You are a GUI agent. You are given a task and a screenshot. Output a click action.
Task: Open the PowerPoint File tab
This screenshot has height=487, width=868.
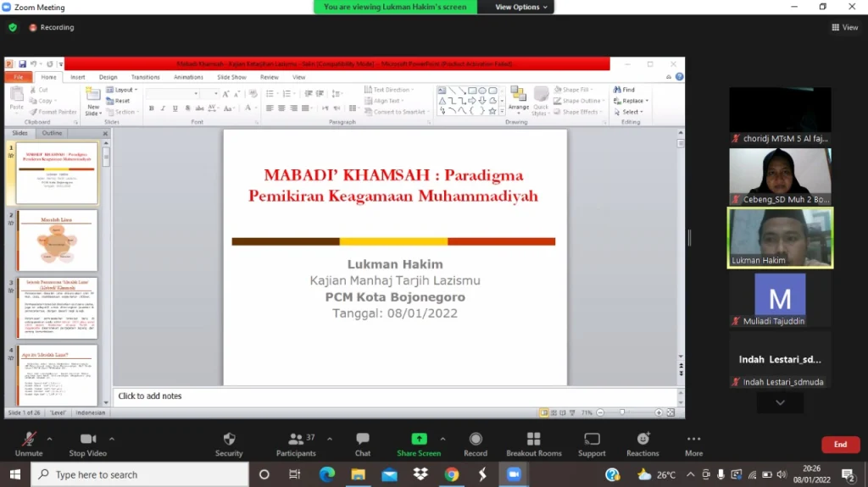19,77
